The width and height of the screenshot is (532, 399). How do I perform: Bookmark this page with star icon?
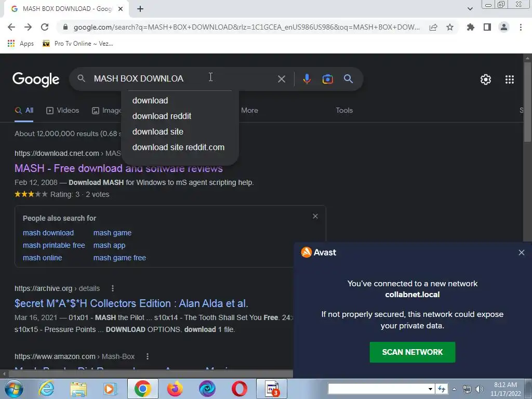pos(450,27)
